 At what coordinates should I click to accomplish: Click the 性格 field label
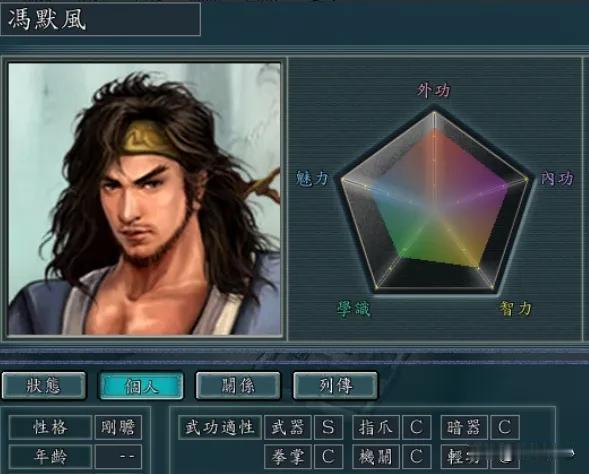click(x=50, y=427)
